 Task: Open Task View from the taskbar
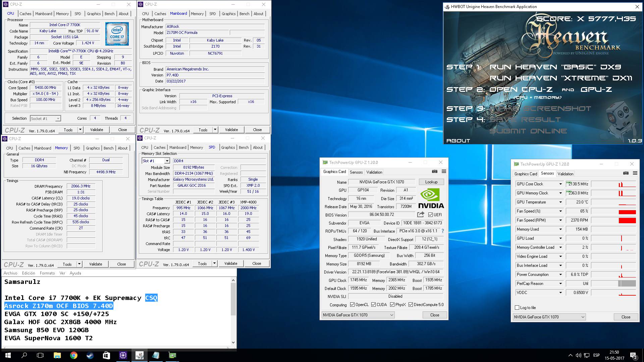pos(40,355)
